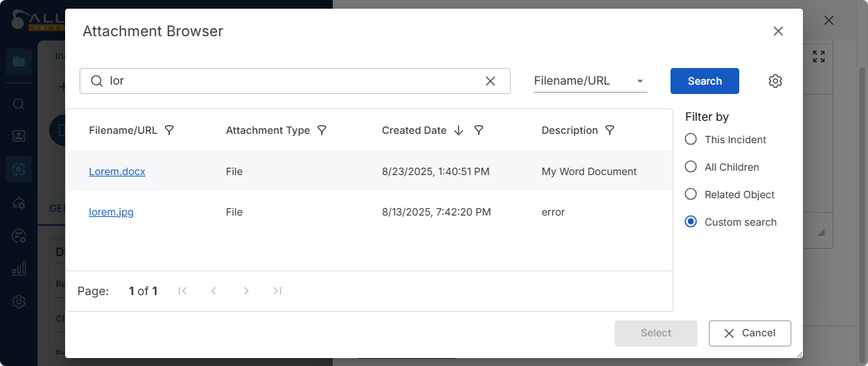Filter the Filename/URL column

click(169, 130)
